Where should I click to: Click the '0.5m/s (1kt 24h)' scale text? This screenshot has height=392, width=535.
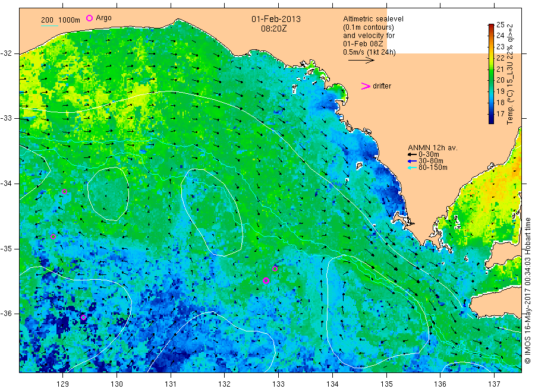[370, 52]
